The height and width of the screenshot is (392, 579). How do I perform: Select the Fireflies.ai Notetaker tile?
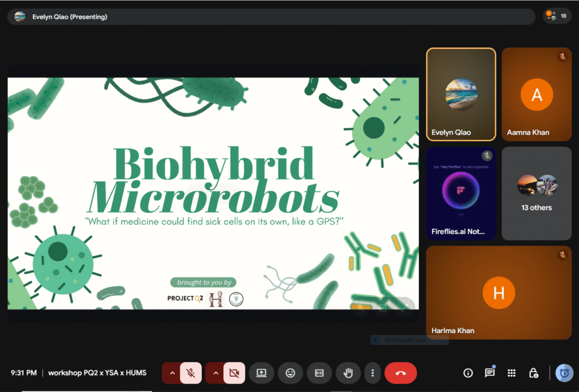(x=461, y=193)
